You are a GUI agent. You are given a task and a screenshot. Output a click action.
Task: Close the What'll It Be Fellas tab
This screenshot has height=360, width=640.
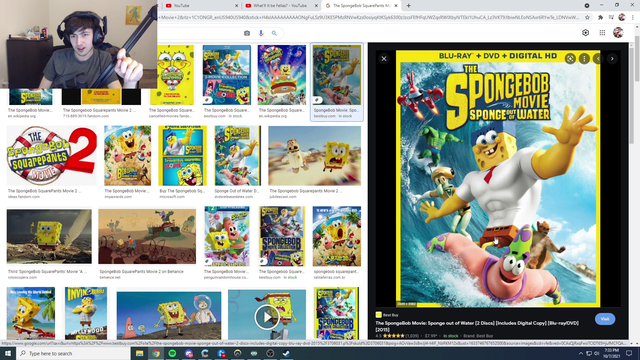click(x=316, y=6)
